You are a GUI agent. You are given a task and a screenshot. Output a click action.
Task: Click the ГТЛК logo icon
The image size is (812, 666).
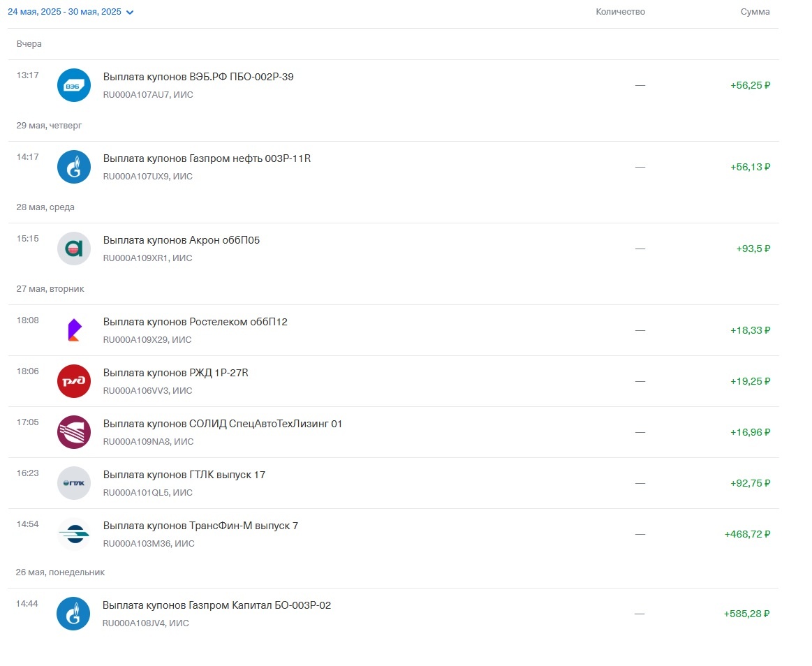coord(73,483)
